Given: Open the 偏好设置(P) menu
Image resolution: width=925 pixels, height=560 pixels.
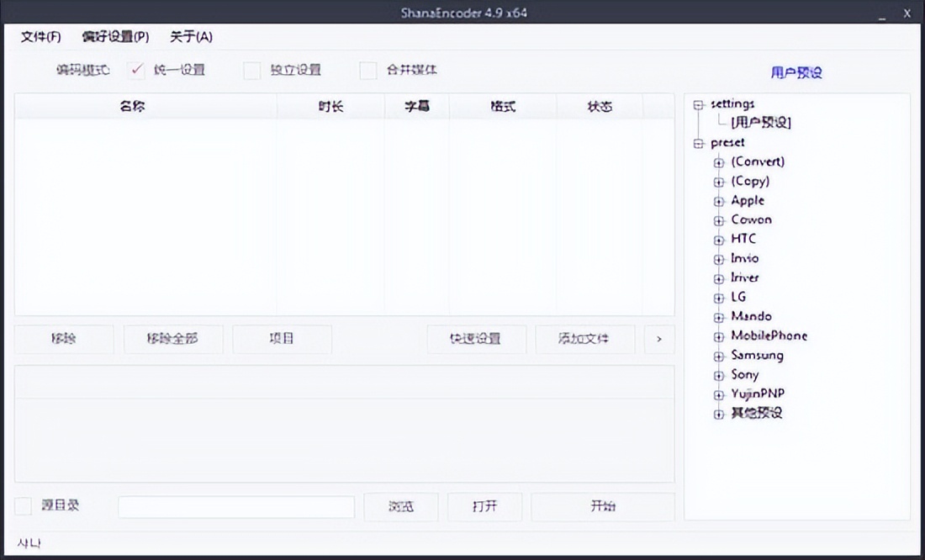Looking at the screenshot, I should (x=115, y=37).
